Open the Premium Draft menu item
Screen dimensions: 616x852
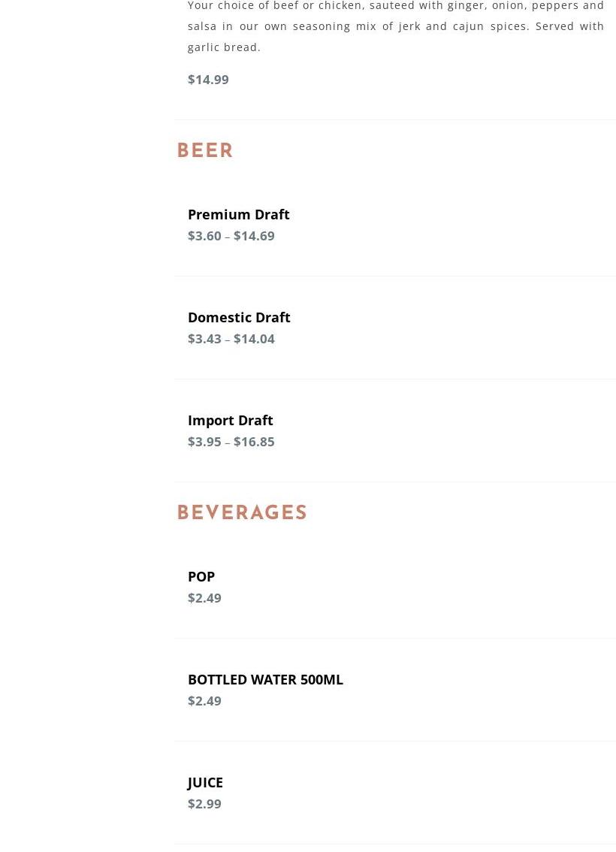238,214
